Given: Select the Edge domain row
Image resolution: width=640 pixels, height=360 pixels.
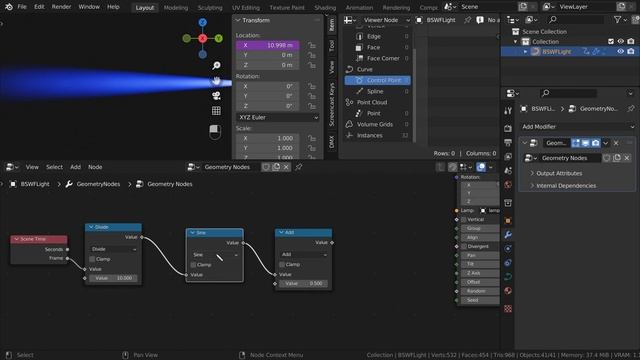Looking at the screenshot, I should click(x=378, y=36).
